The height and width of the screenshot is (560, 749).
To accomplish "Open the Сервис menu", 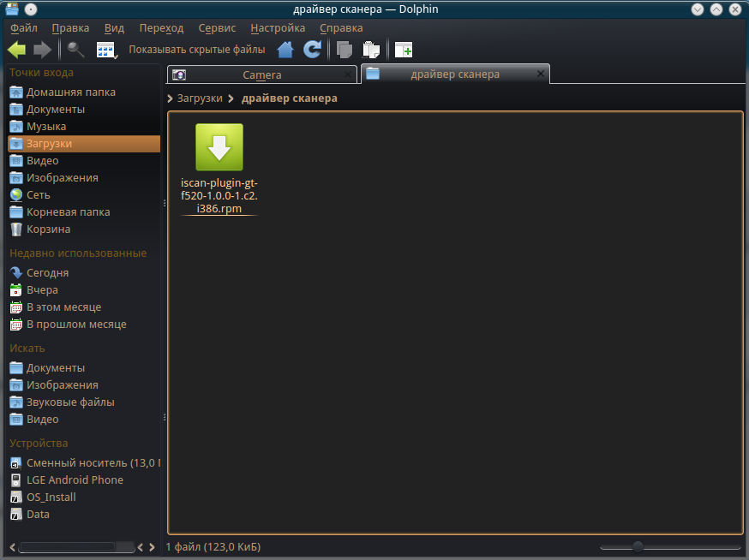I will (217, 28).
